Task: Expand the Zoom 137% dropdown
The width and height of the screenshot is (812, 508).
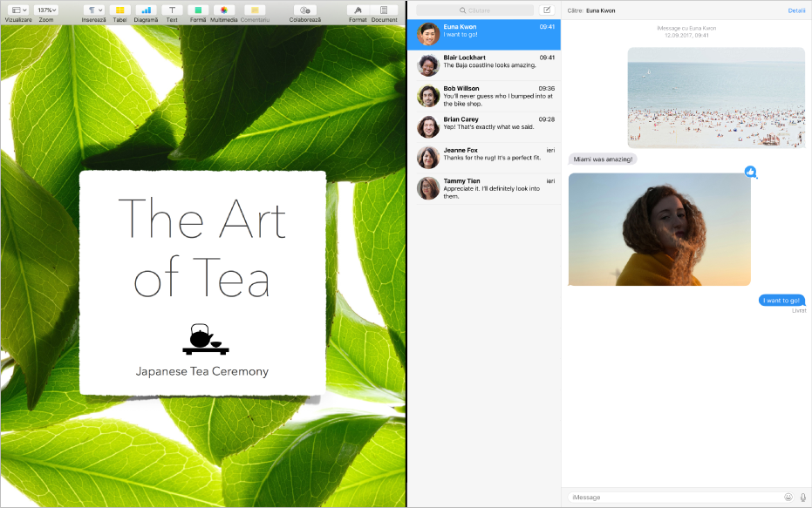Action: (46, 10)
